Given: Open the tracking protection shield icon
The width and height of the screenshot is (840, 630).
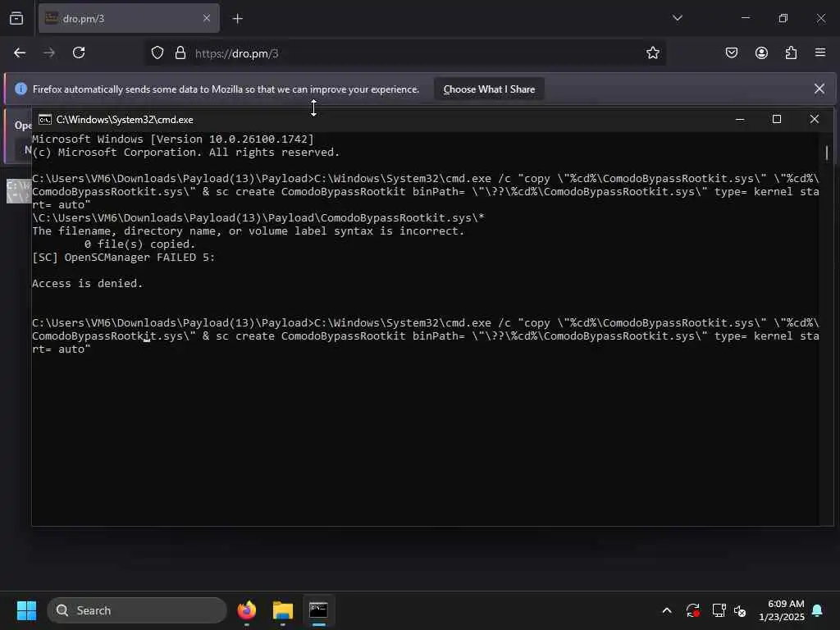Looking at the screenshot, I should coord(157,52).
